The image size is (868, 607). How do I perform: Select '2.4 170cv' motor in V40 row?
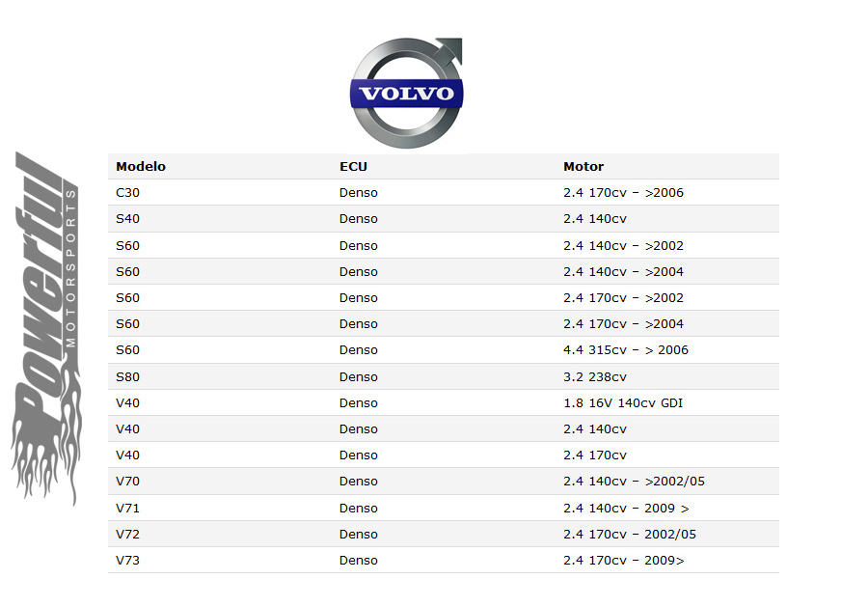point(595,455)
